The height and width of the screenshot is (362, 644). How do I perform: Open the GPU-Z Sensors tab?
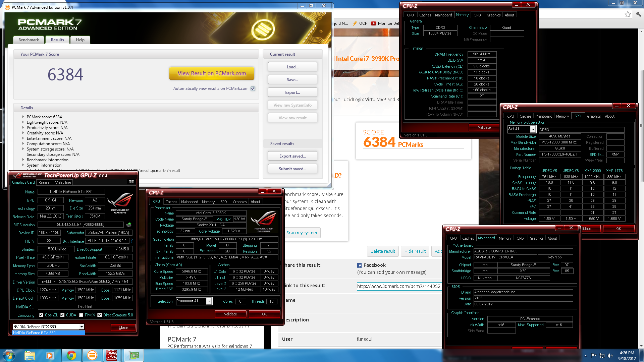[45, 183]
